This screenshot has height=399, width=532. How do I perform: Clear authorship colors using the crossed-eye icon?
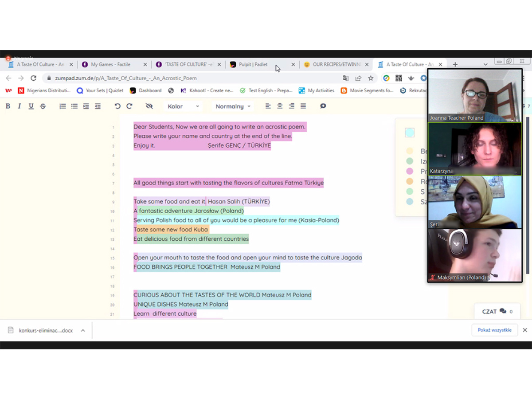[149, 106]
